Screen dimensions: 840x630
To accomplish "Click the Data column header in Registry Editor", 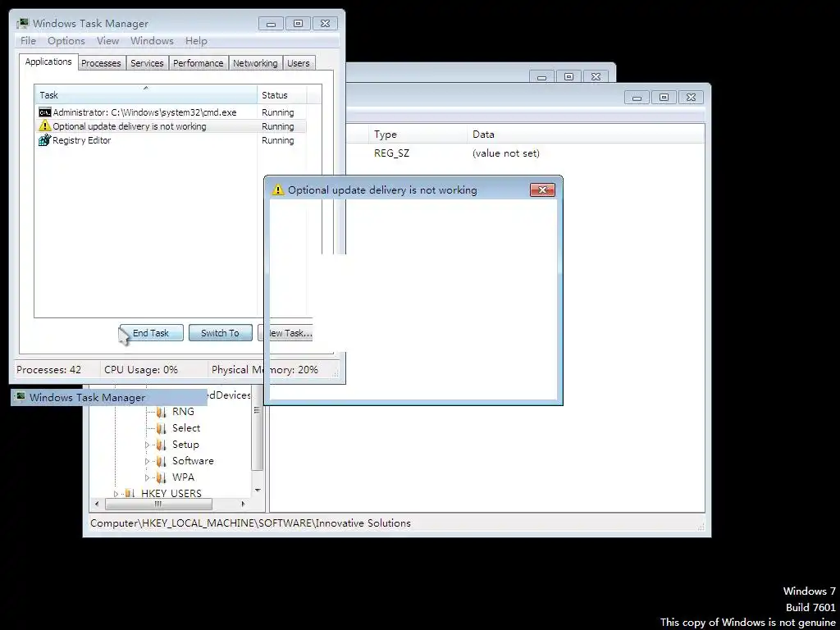I will [586, 135].
